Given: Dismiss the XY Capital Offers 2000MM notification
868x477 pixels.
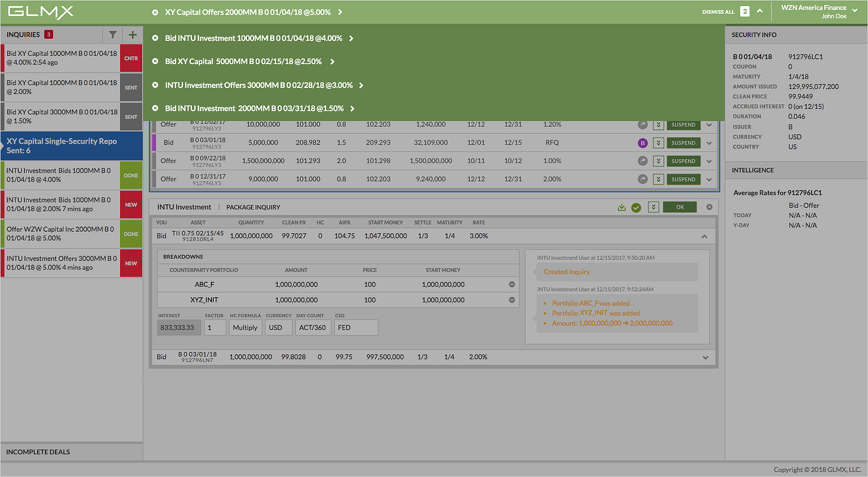Looking at the screenshot, I should [x=156, y=12].
